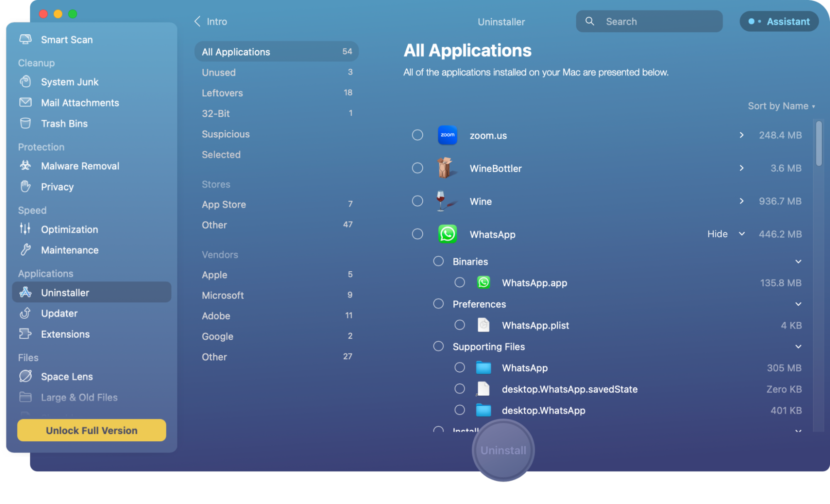The image size is (830, 504).
Task: Open the Smart Scan module
Action: (66, 39)
